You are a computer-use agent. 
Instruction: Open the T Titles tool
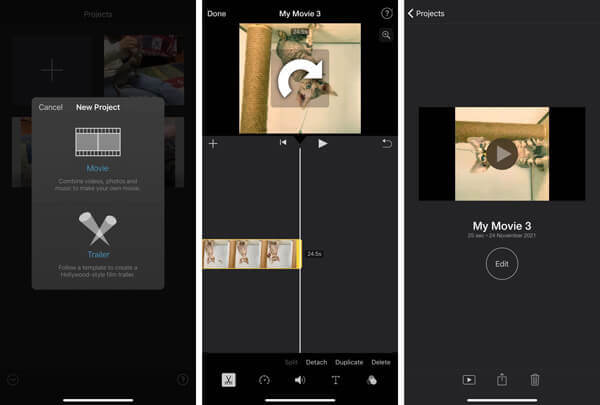tap(336, 380)
